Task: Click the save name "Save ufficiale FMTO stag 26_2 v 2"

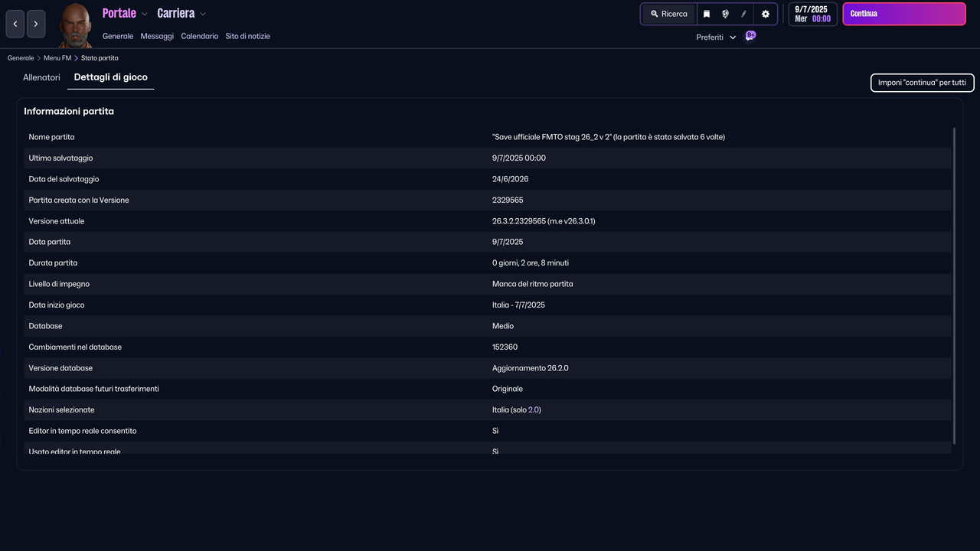Action: click(x=552, y=137)
